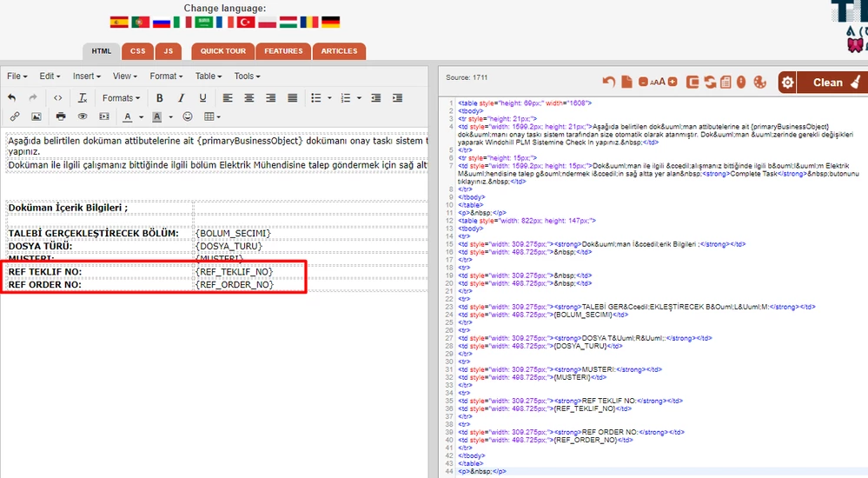Expand text color picker arrow
Viewport: 868px width, 478px height.
coord(141,116)
